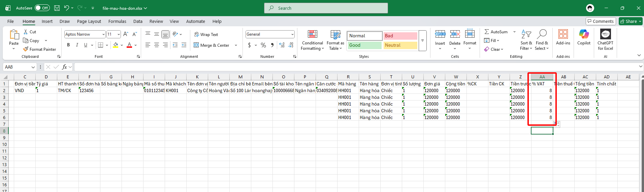Open the Formulas ribbon tab
This screenshot has height=192, width=644.
pos(117,21)
